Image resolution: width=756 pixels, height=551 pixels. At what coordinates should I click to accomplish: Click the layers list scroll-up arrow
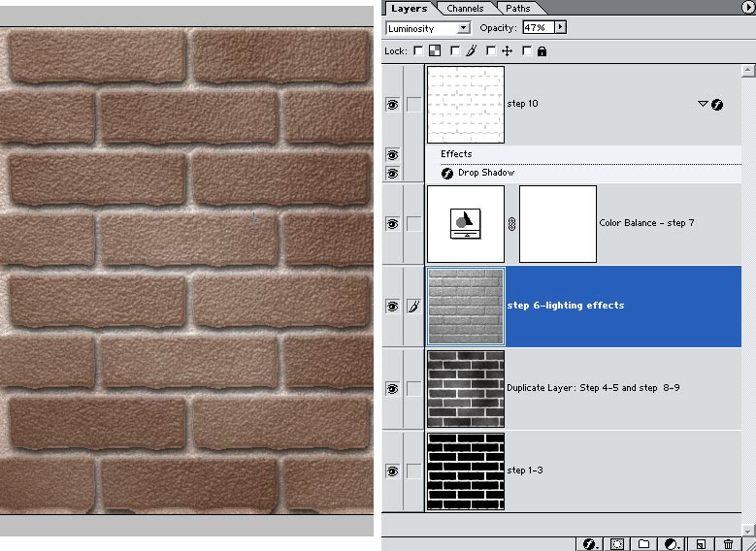click(748, 71)
